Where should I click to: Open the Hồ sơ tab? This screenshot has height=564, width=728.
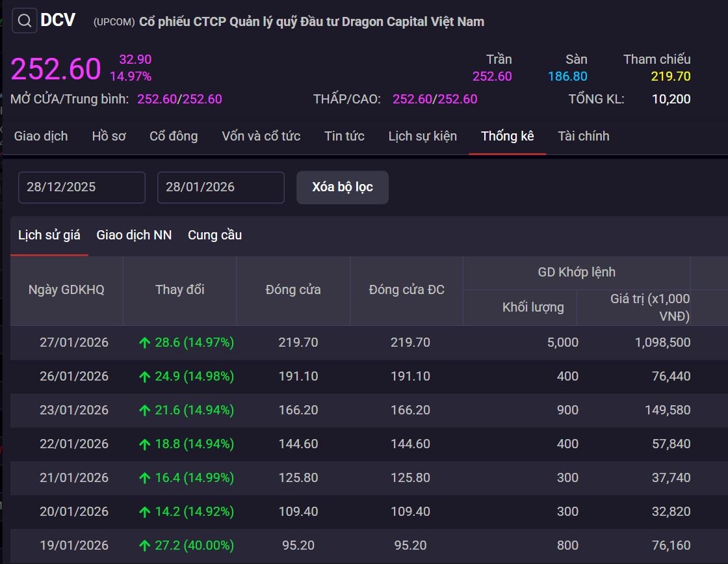pos(108,137)
